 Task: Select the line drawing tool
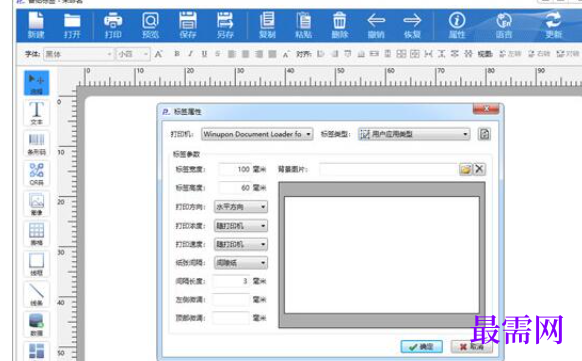36,294
